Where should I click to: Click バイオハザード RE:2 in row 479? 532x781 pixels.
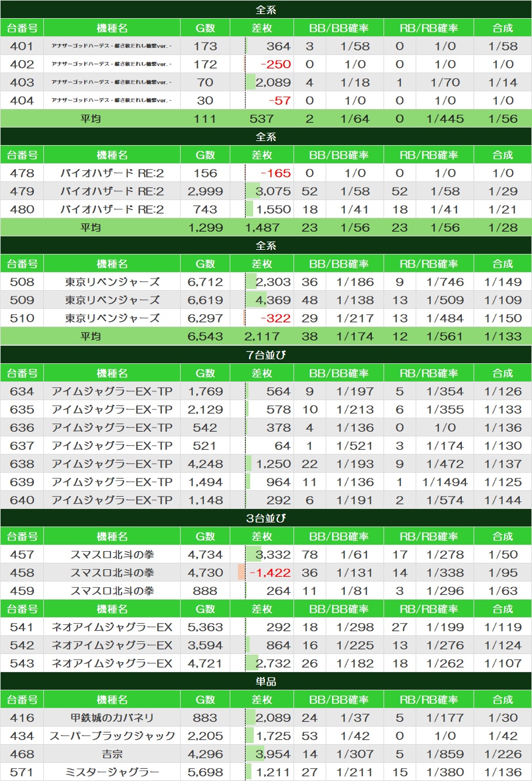pos(112,191)
